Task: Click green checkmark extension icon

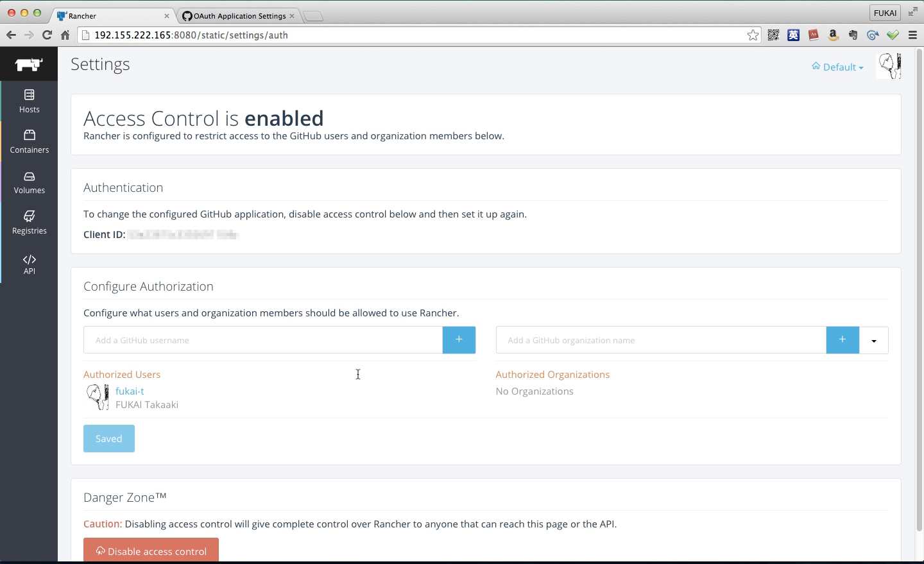Action: [x=893, y=35]
